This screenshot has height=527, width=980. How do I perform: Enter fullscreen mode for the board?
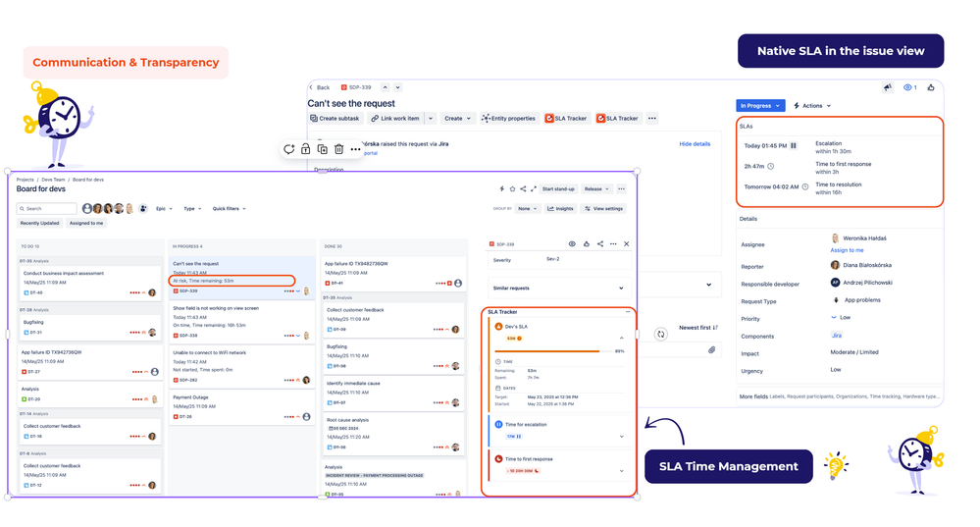tap(533, 188)
